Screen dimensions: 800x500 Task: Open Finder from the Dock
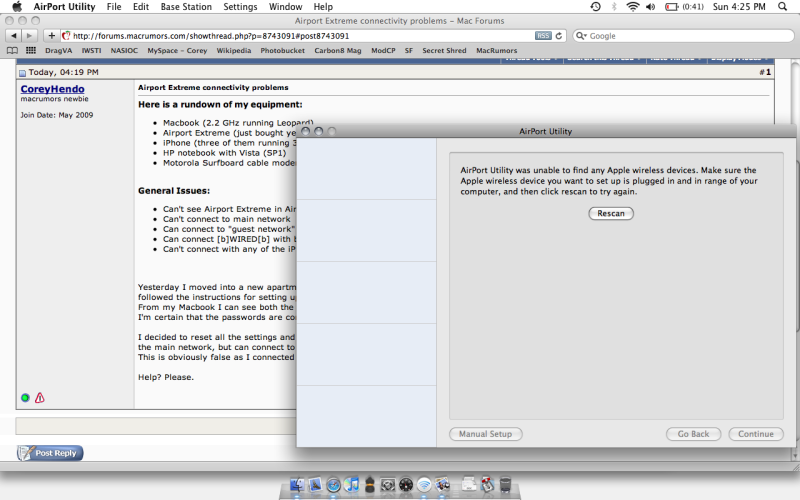297,484
